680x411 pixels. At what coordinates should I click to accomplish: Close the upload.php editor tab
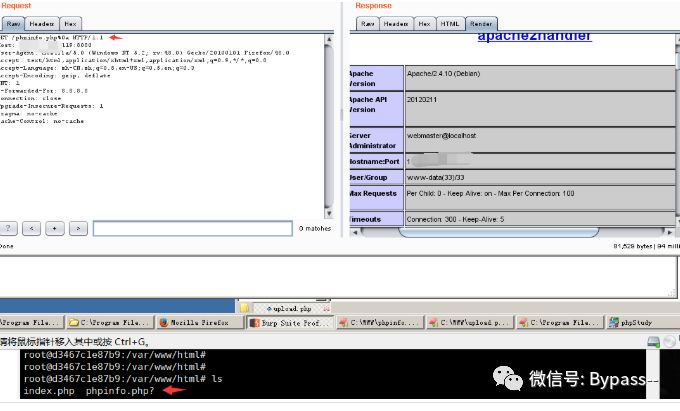click(327, 309)
